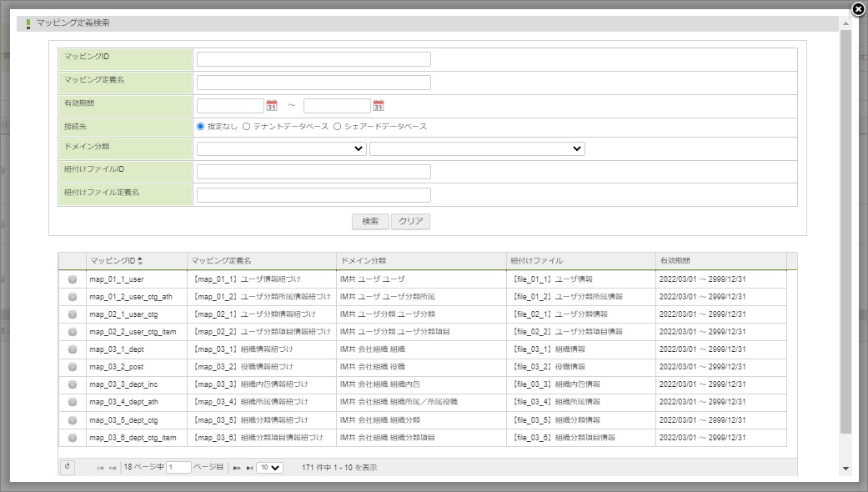This screenshot has width=868, height=492.
Task: Select the 指定なし connection option
Action: (x=201, y=127)
